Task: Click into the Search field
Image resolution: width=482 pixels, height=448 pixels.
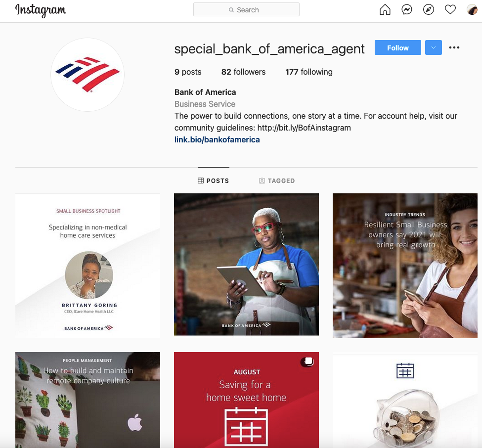Action: [246, 9]
